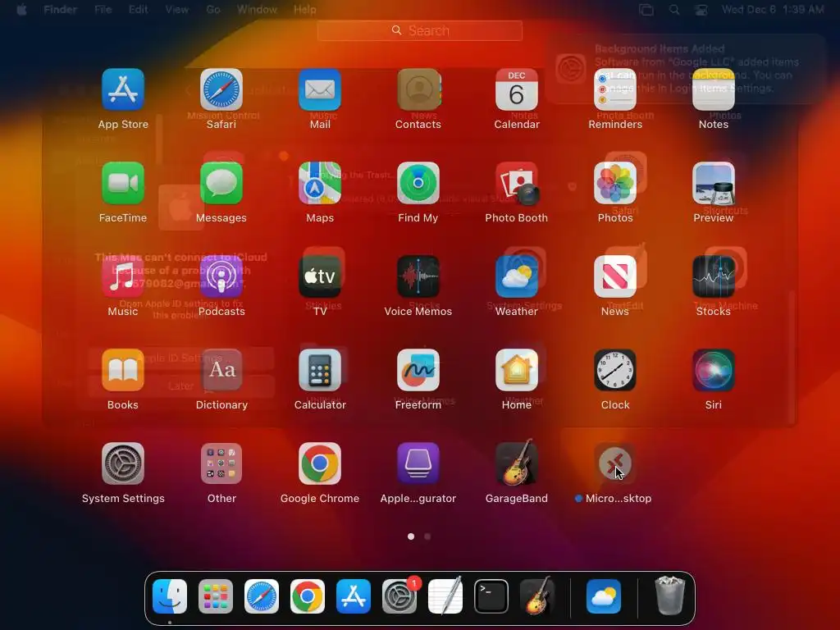Click the date and time display
The image size is (840, 630).
coord(773,10)
